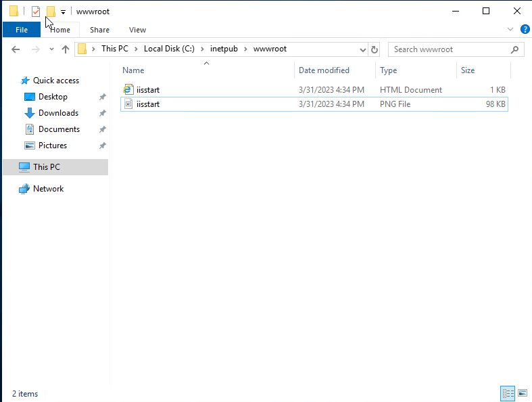The width and height of the screenshot is (532, 402).
Task: Navigate to This PC in the breadcrumb
Action: (115, 49)
